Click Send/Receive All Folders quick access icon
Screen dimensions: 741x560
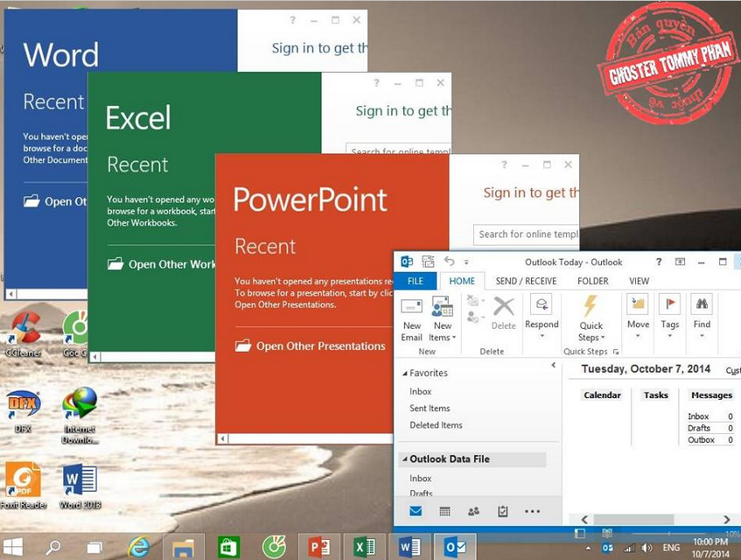coord(428,262)
